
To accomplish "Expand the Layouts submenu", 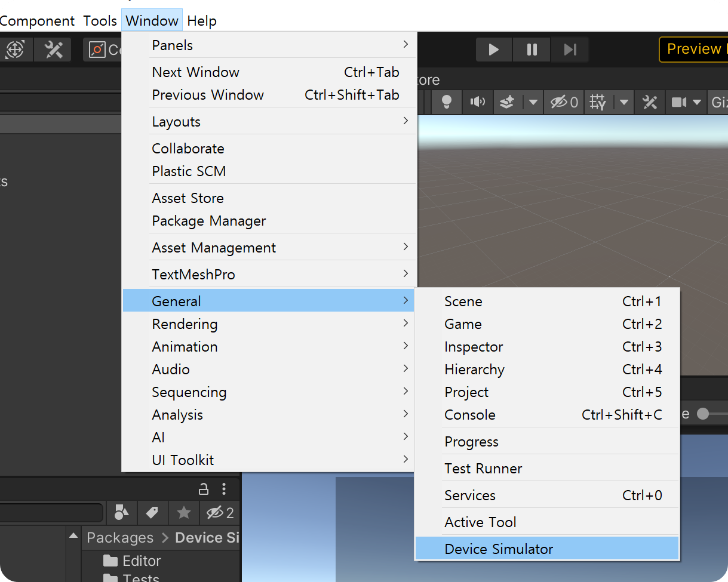I will (x=269, y=122).
